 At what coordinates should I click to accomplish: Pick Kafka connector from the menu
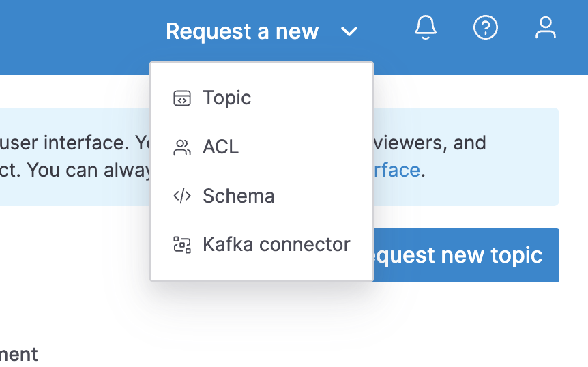coord(276,245)
